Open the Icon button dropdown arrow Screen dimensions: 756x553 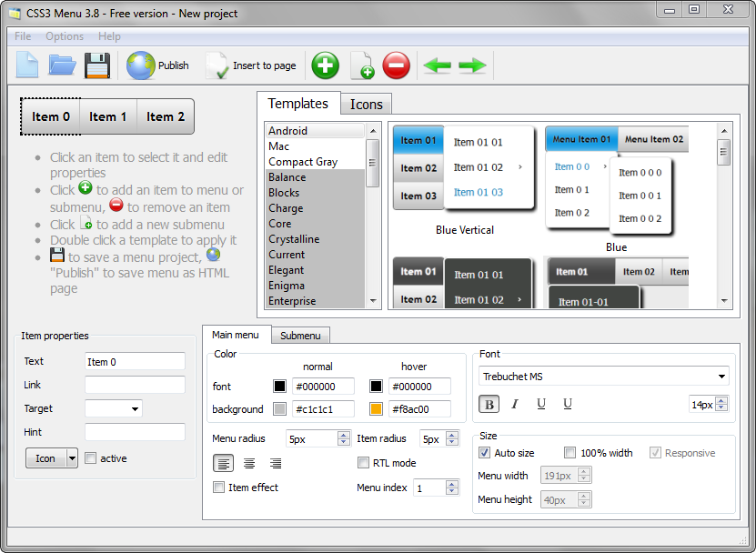pyautogui.click(x=72, y=458)
